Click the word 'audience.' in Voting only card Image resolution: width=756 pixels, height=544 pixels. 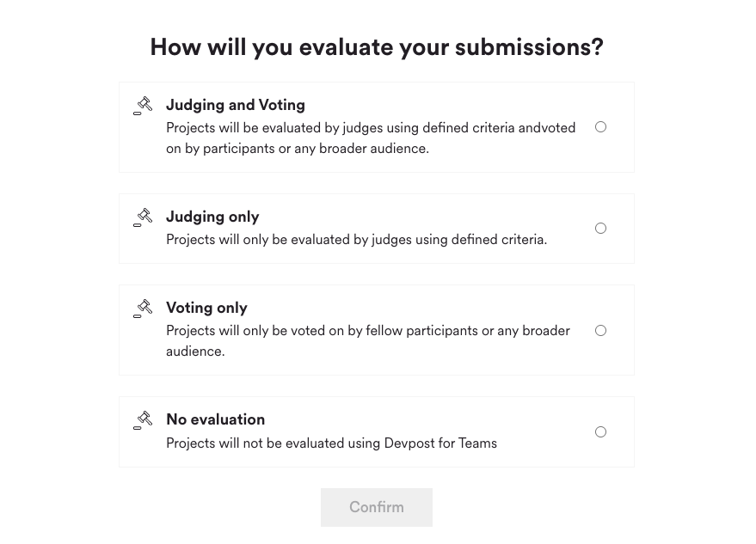point(195,351)
